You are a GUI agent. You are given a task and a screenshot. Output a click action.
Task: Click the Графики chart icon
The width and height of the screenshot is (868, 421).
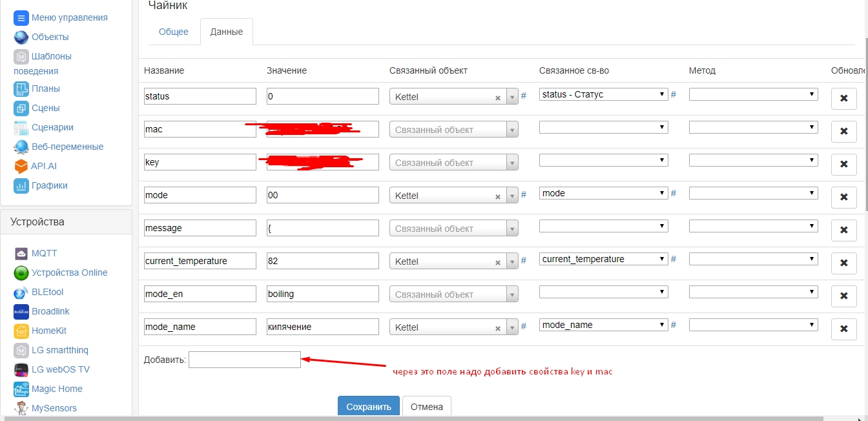[21, 185]
